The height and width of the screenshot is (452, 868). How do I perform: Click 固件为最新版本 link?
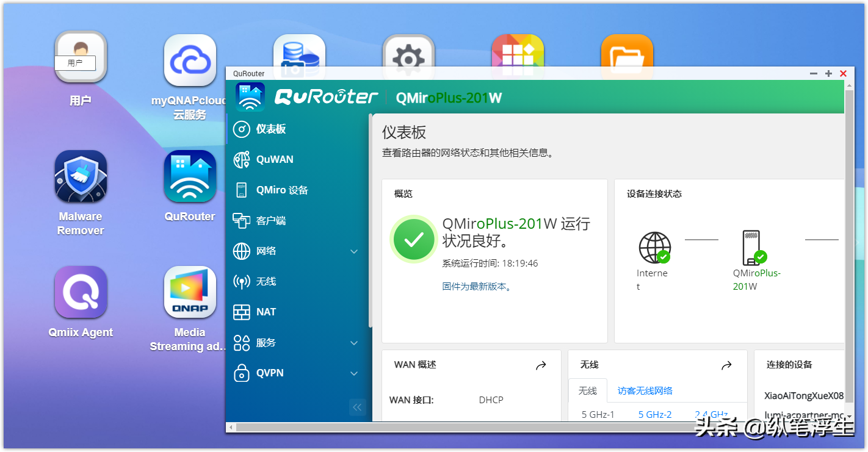[477, 286]
